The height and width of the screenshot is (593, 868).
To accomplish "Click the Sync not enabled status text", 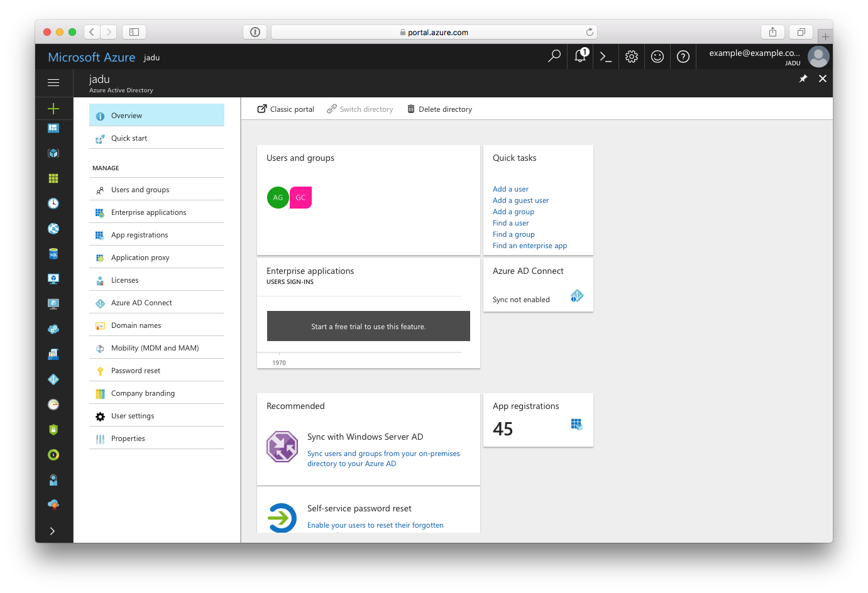I will 521,300.
